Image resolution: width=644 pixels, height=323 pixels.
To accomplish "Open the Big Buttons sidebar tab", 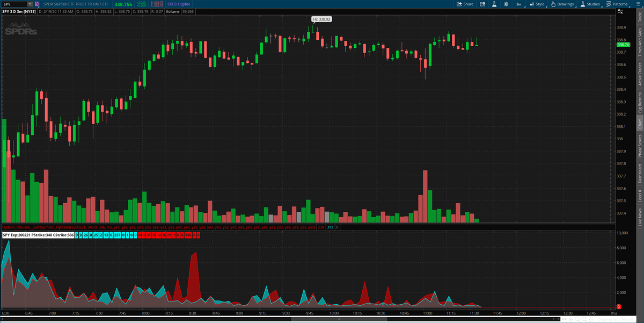I will (x=639, y=101).
